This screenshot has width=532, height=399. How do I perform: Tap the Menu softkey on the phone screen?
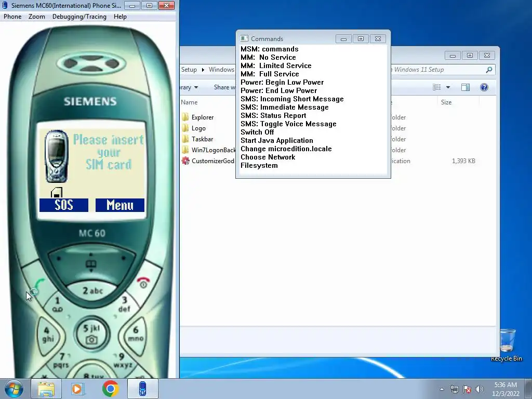pyautogui.click(x=120, y=205)
